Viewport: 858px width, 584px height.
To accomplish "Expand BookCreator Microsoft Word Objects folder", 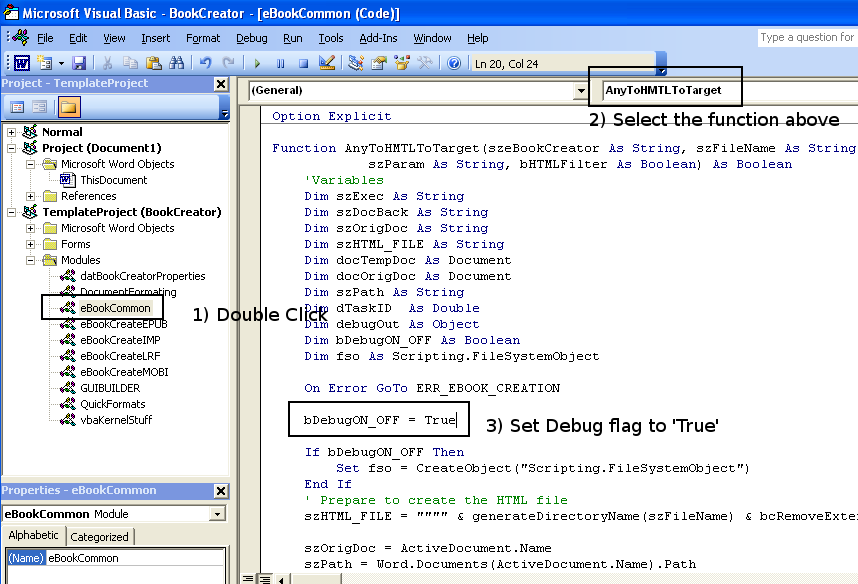I will 30,228.
